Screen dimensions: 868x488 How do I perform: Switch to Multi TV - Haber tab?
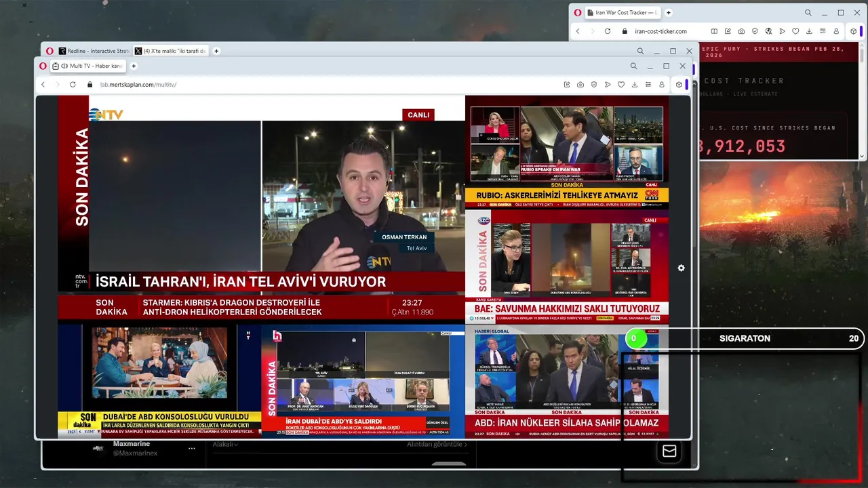pyautogui.click(x=88, y=66)
